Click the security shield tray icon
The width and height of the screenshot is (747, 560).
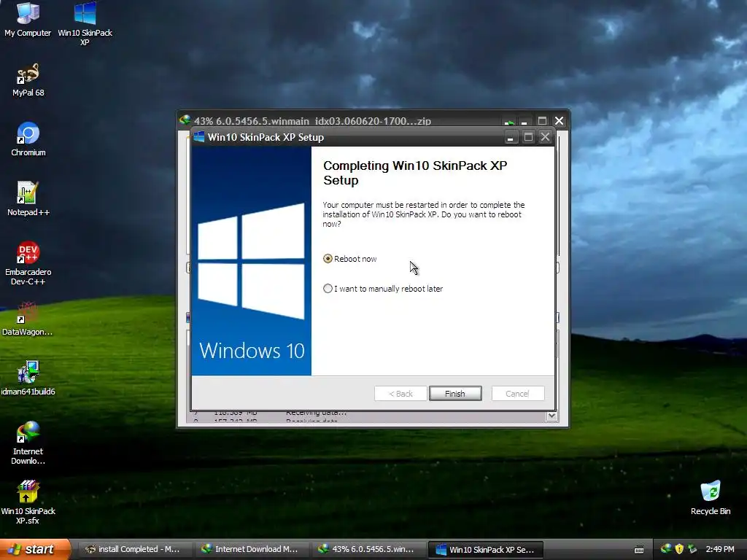coord(679,549)
